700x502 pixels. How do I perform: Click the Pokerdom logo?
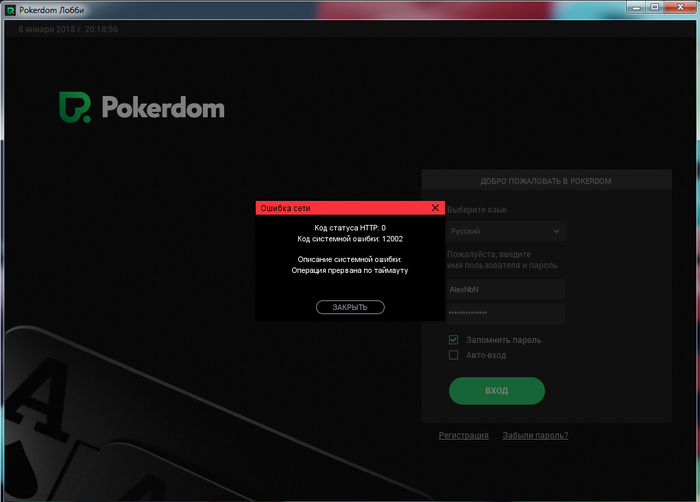pos(142,107)
